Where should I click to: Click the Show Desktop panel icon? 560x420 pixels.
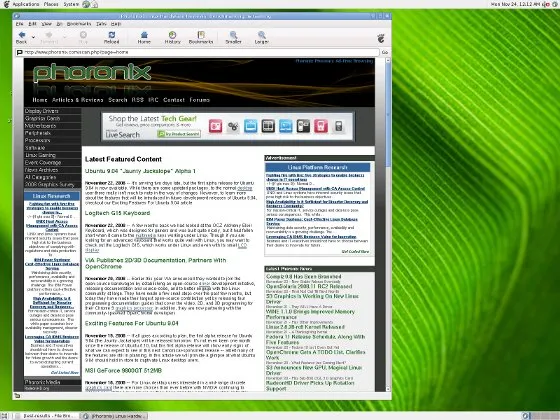point(5,416)
